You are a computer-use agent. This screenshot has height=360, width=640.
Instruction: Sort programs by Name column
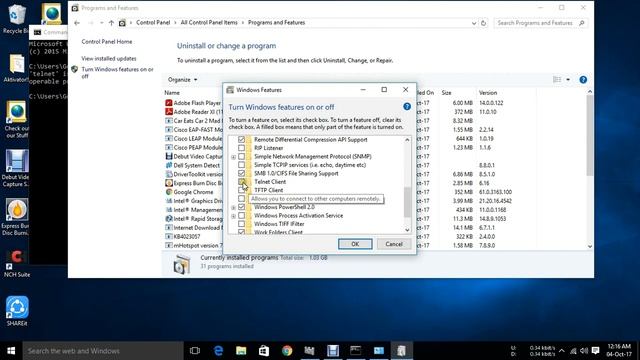pyautogui.click(x=172, y=93)
